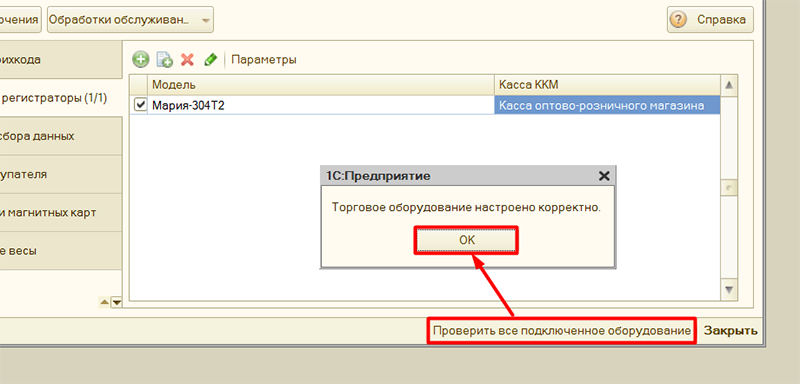Screen dimensions: 800x384
Task: Click the table scrollbar up arrow
Action: click(729, 85)
